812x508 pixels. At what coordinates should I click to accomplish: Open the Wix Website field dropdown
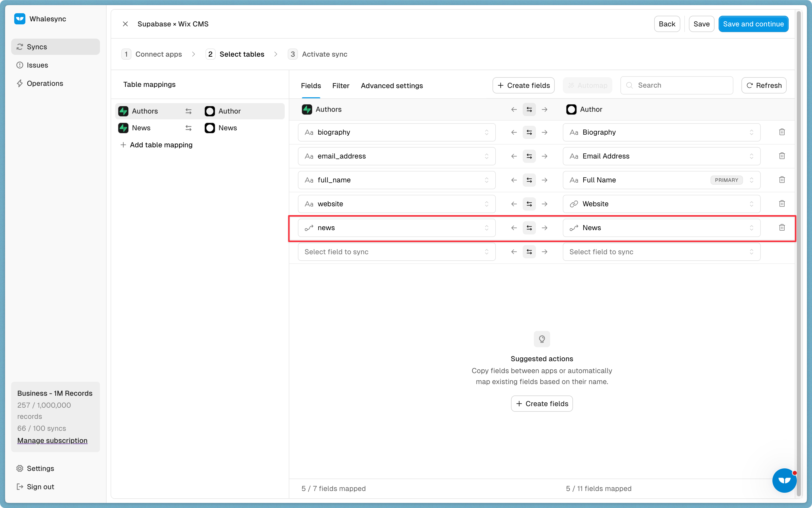tap(661, 204)
